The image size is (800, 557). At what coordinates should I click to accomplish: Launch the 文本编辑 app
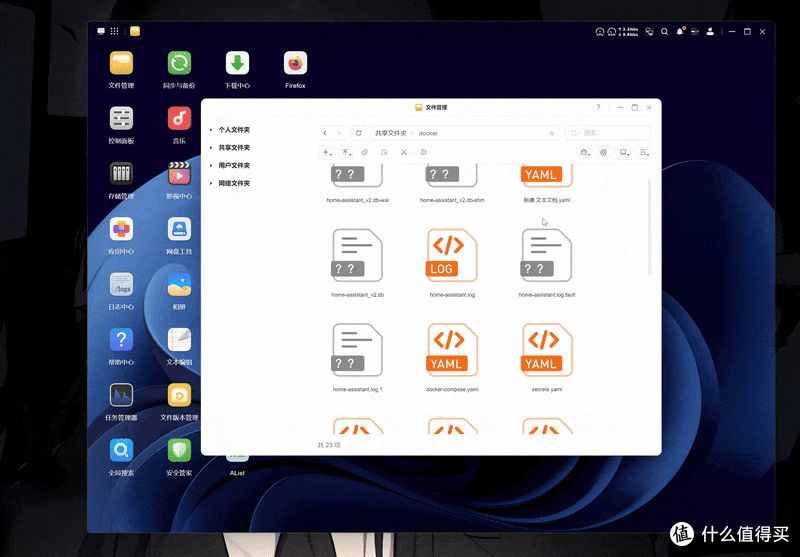pyautogui.click(x=179, y=340)
